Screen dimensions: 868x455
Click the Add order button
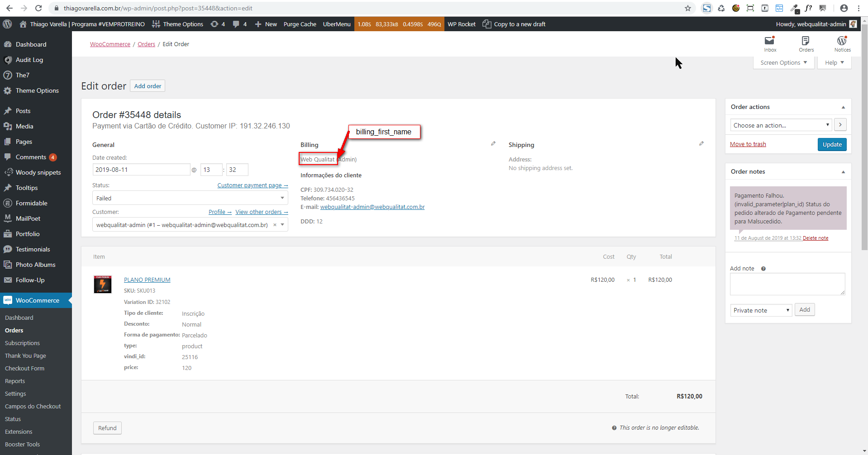point(148,86)
